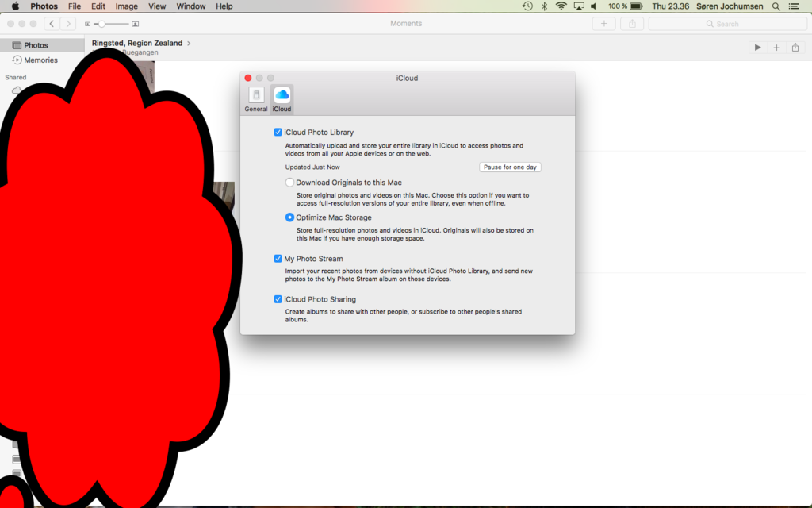Go back with the toolbar back arrow
Screen dimensions: 812x508
point(52,24)
